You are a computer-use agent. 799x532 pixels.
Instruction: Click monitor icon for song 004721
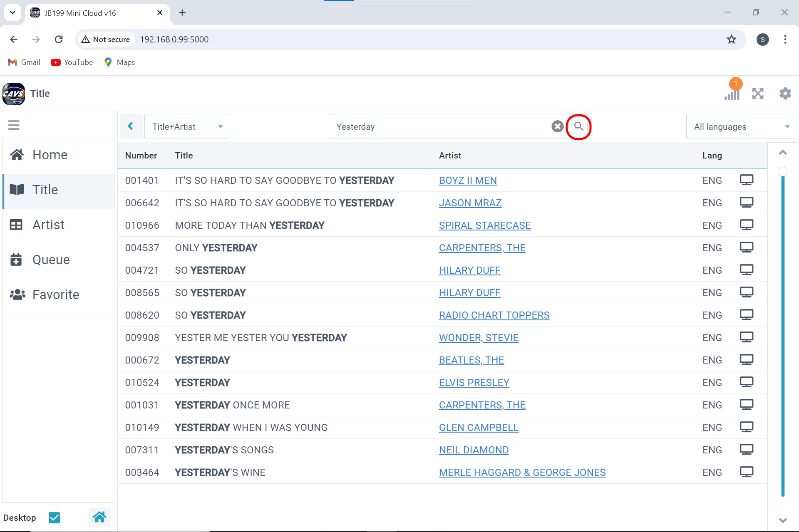[x=747, y=270]
